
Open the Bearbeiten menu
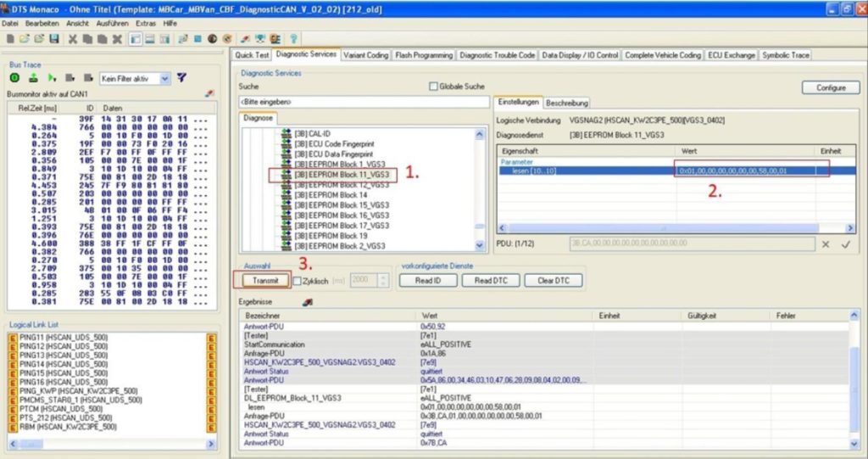(42, 23)
